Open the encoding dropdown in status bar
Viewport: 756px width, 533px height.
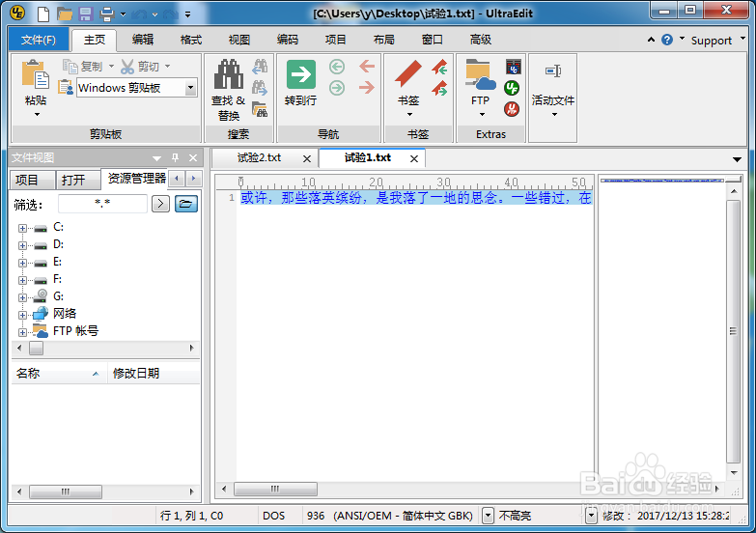click(x=488, y=516)
